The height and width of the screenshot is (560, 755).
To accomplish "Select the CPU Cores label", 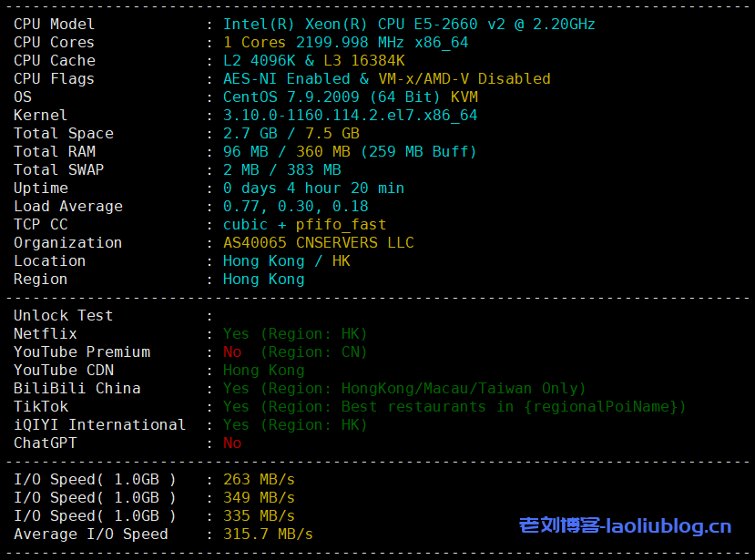I will point(54,43).
